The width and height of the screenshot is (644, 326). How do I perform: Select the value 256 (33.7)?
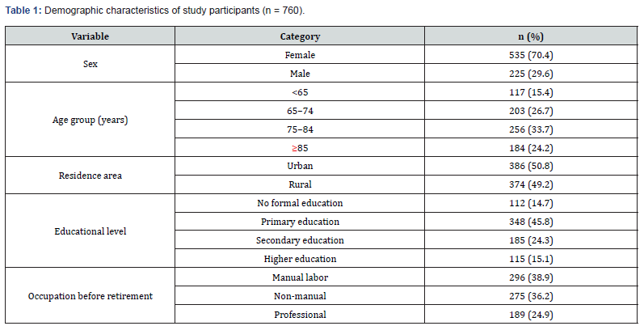pos(531,129)
